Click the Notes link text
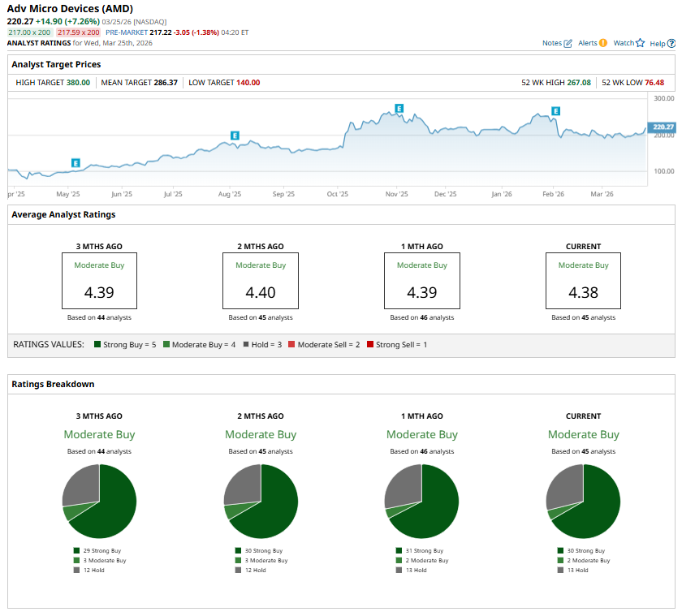 click(552, 43)
